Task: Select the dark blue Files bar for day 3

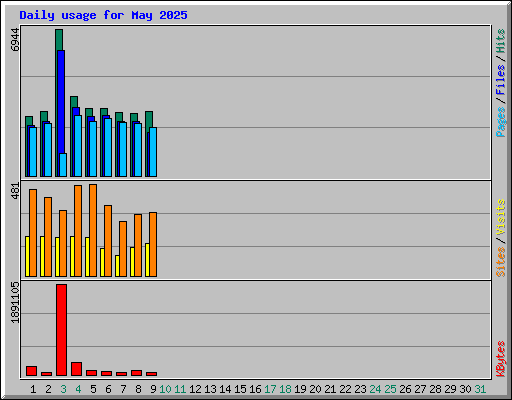Action: pos(61,102)
